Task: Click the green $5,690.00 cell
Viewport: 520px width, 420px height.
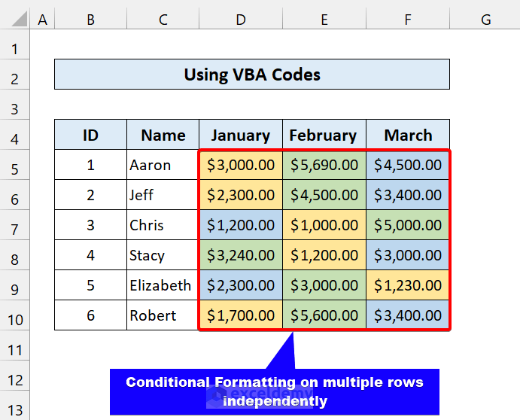Action: click(x=324, y=165)
